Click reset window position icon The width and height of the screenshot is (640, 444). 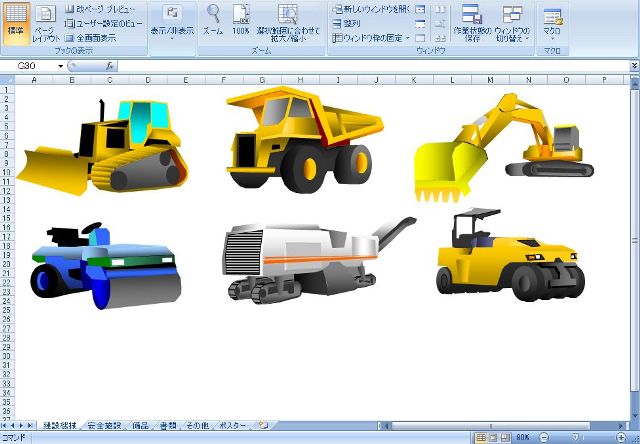pyautogui.click(x=440, y=38)
